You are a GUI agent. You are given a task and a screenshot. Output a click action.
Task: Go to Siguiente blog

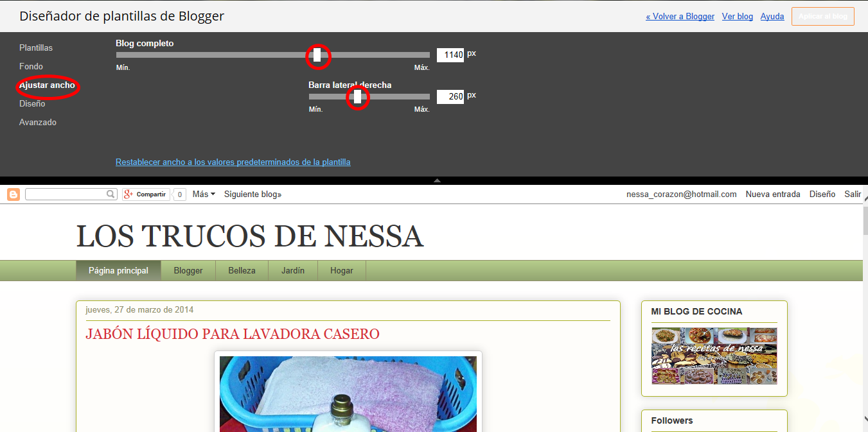coord(252,194)
